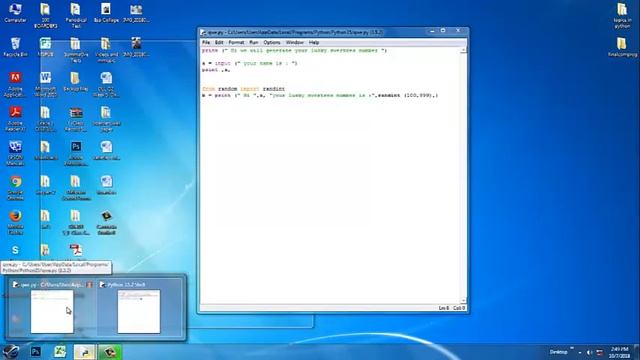Show hidden system tray icons arrow
This screenshot has height=360, width=640.
click(x=580, y=352)
